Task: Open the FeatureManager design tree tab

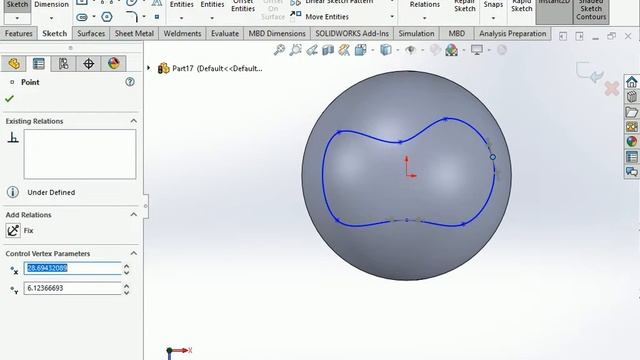Action: point(14,64)
